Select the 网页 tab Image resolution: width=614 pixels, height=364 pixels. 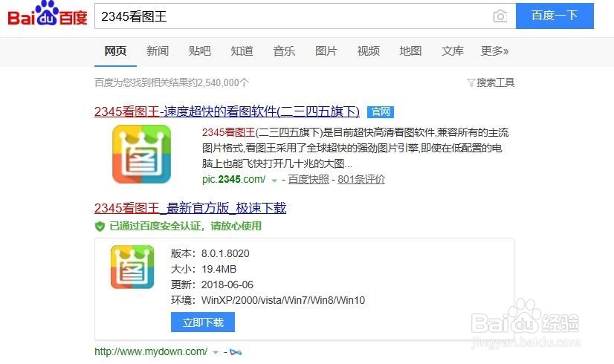(x=115, y=51)
